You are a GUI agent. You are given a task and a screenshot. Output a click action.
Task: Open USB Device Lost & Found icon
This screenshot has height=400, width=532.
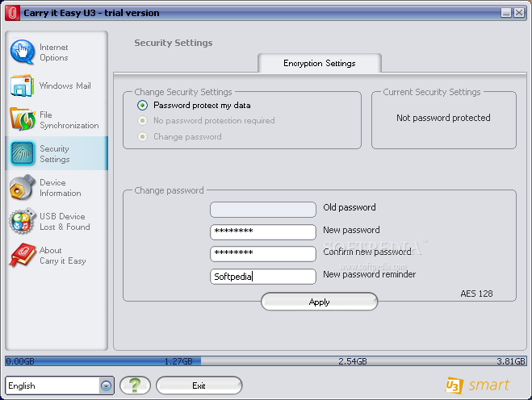pos(23,221)
